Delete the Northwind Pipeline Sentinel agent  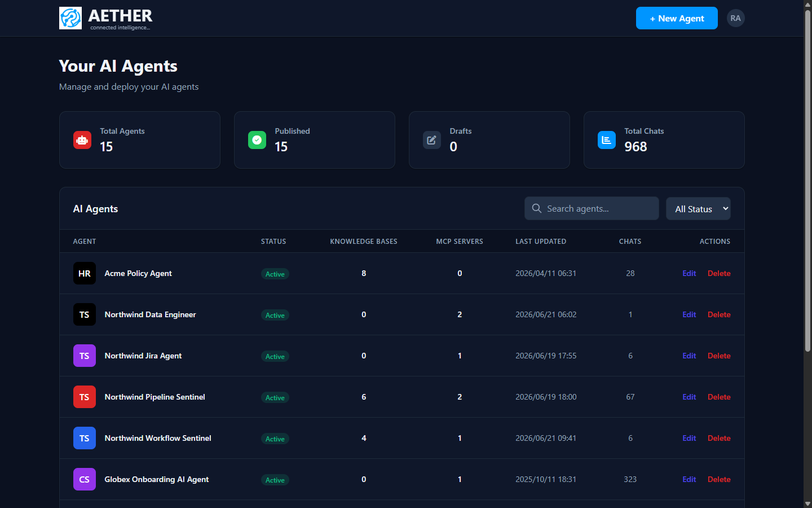pos(719,397)
